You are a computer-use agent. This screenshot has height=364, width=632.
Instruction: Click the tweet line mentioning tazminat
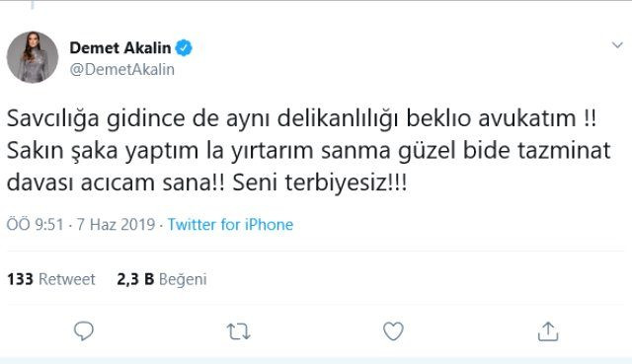tap(309, 151)
